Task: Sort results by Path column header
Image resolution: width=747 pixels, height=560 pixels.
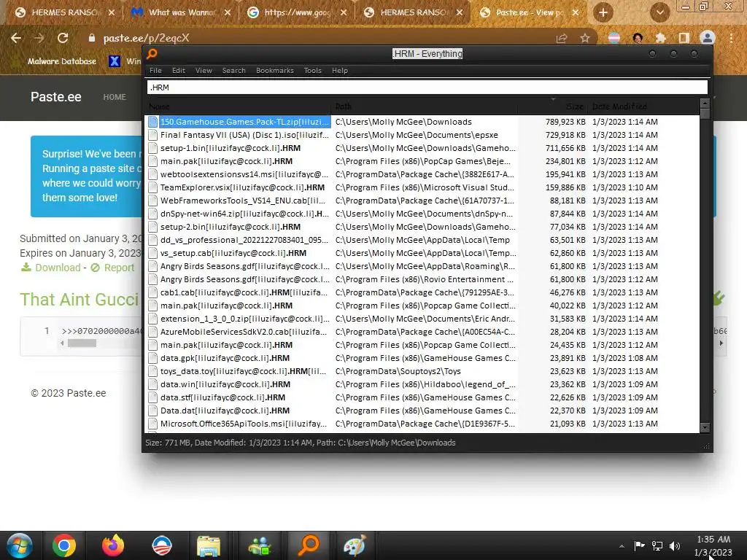Action: (x=424, y=106)
